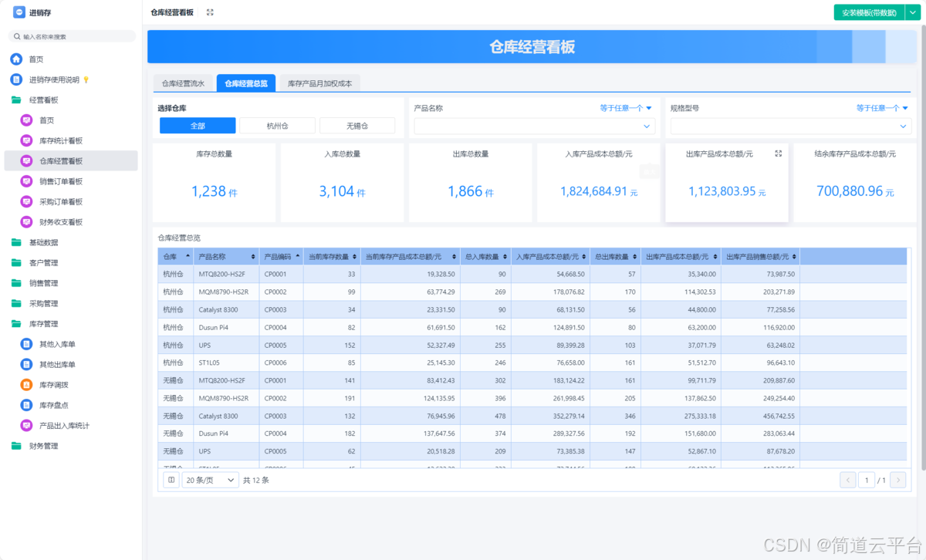Click the dashboard icon next to 财务收支看板
Screen dimensions: 926x560
[x=26, y=222]
